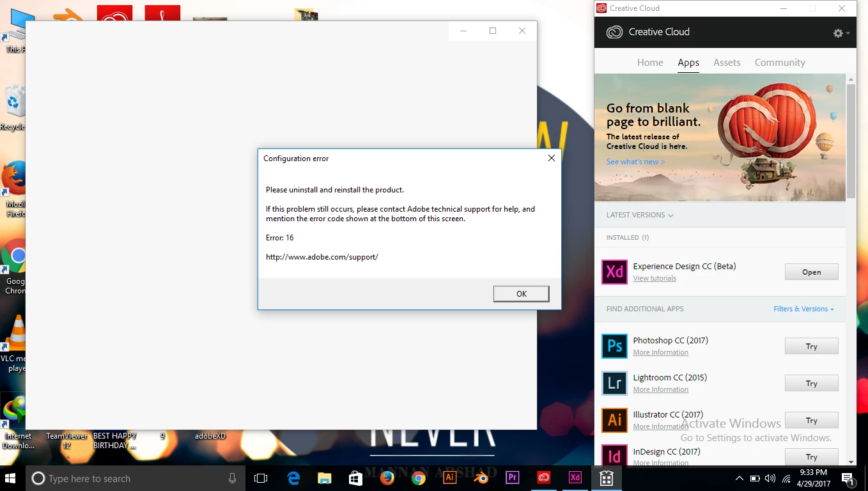
Task: Select the Blender desktop icon at top
Action: coord(67,14)
